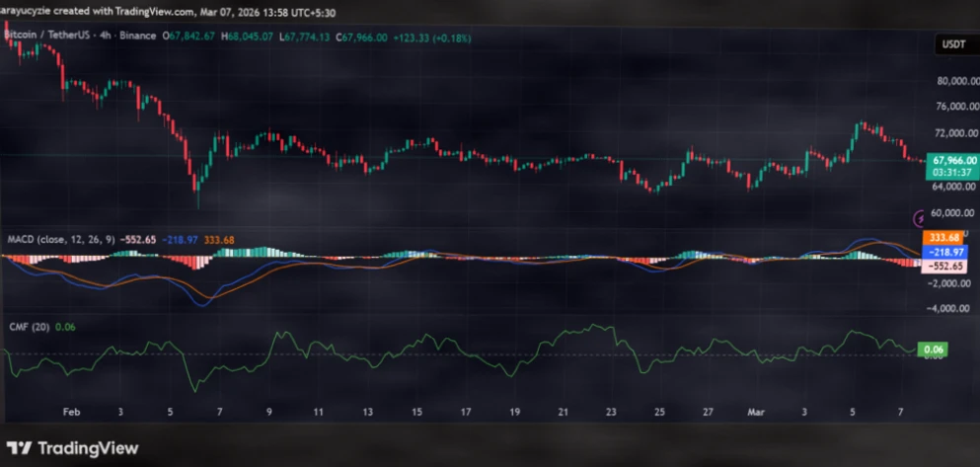Open the USDT currency selector
This screenshot has height=467, width=980.
(951, 44)
